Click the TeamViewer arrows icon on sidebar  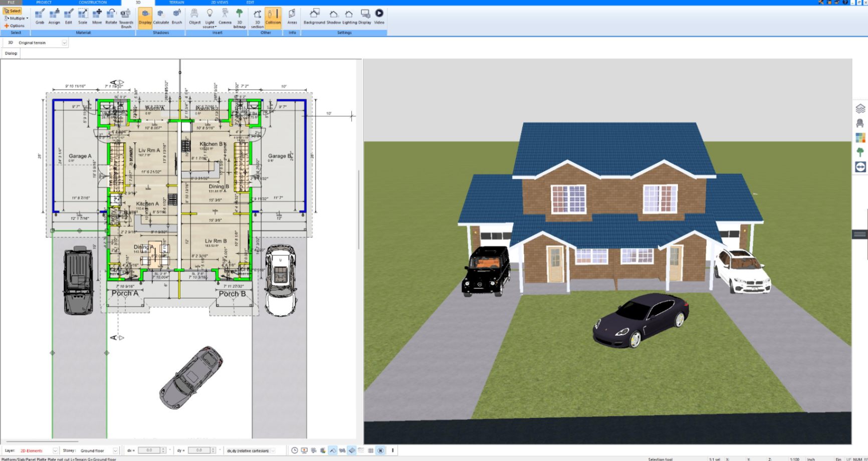point(860,167)
